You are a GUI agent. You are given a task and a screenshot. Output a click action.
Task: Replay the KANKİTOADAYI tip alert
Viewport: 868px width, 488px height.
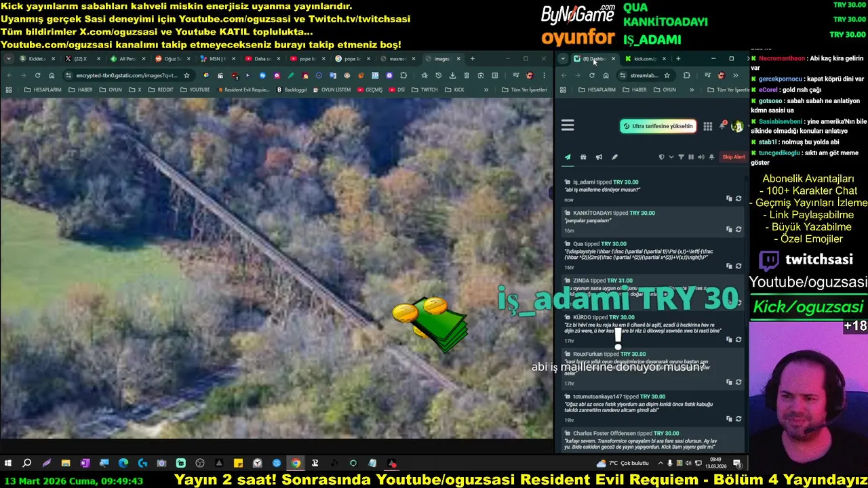click(x=738, y=229)
